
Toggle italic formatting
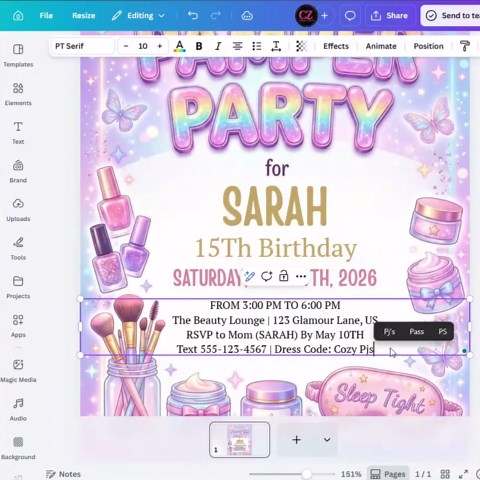pos(218,46)
